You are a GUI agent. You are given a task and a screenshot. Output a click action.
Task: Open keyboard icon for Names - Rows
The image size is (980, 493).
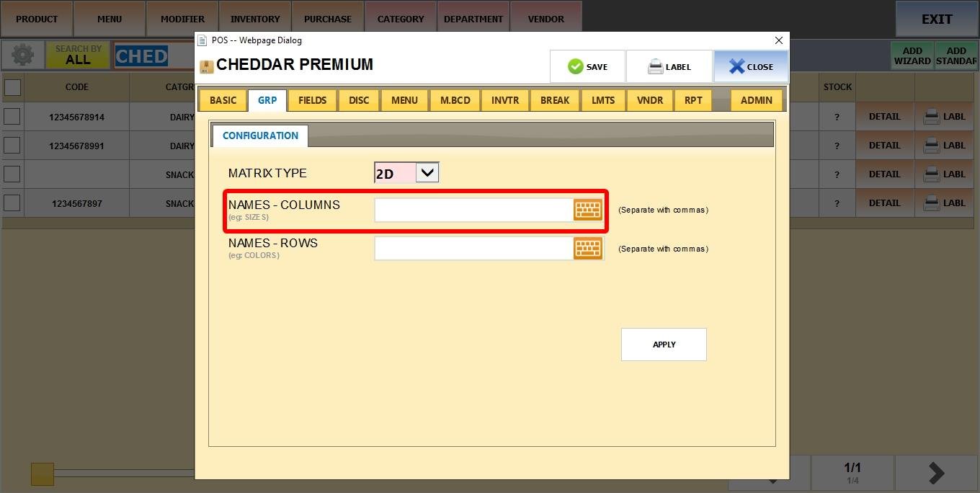pyautogui.click(x=588, y=249)
